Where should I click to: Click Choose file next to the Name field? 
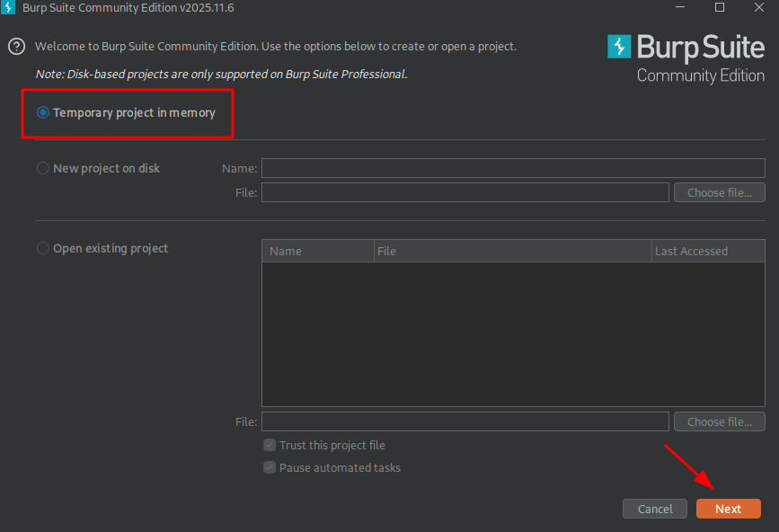tap(719, 191)
